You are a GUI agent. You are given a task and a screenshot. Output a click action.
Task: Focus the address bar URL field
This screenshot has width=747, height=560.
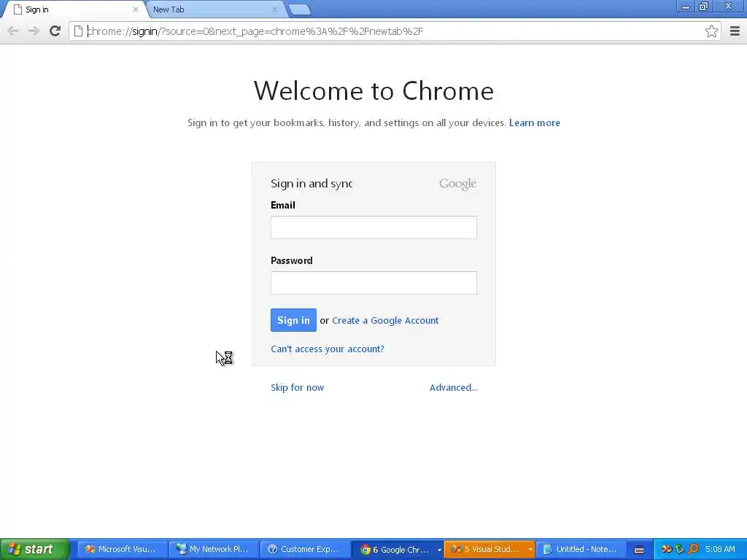coord(393,31)
